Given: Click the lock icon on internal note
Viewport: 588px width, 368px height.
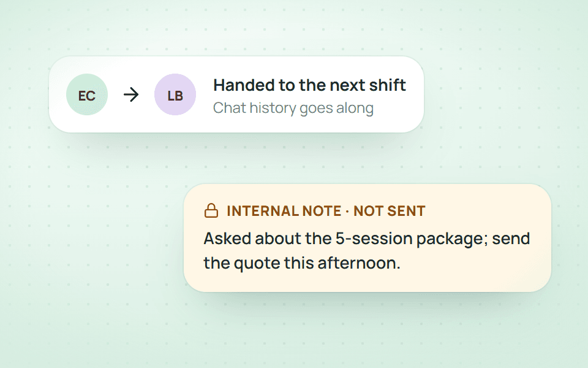Looking at the screenshot, I should coord(211,210).
